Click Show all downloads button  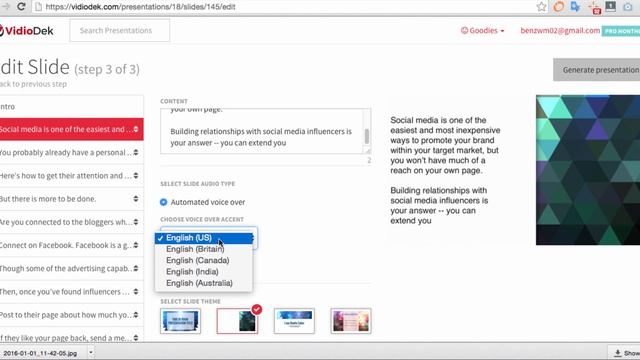click(x=624, y=353)
